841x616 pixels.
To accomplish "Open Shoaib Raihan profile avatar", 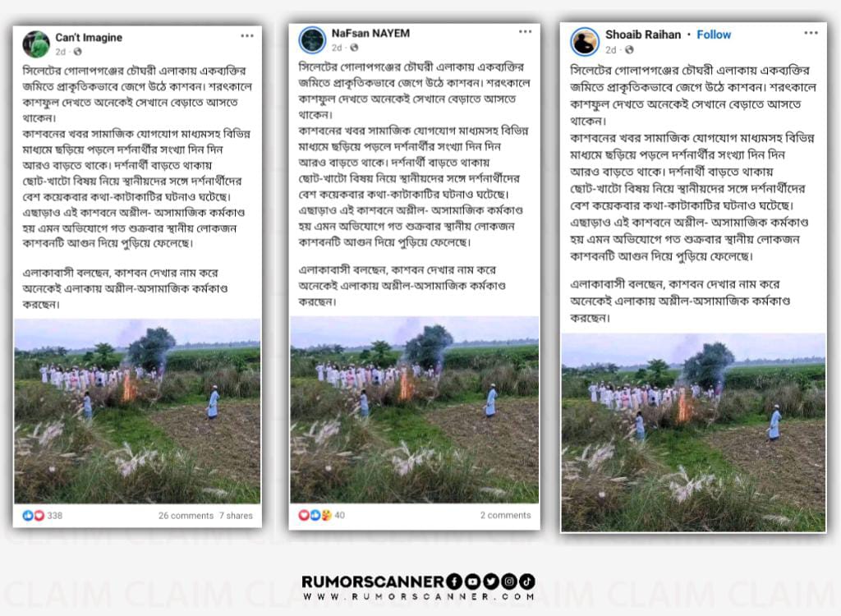I will [x=584, y=42].
